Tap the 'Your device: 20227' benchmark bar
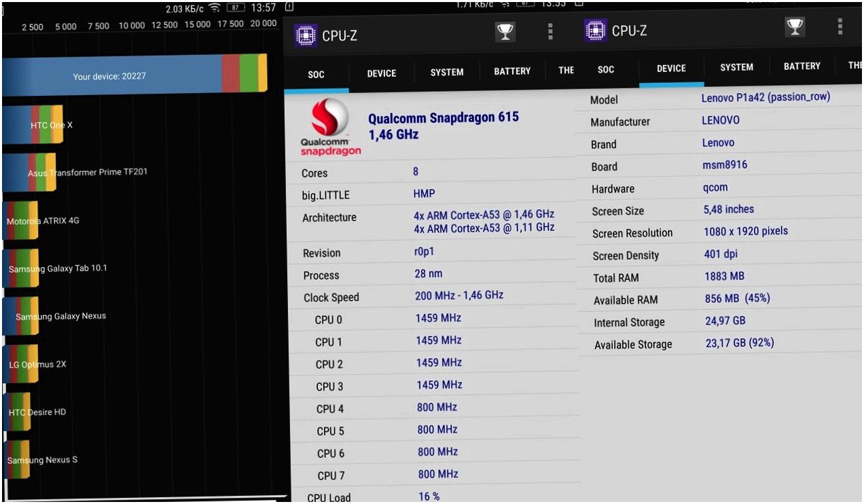The height and width of the screenshot is (504, 864). tap(134, 75)
